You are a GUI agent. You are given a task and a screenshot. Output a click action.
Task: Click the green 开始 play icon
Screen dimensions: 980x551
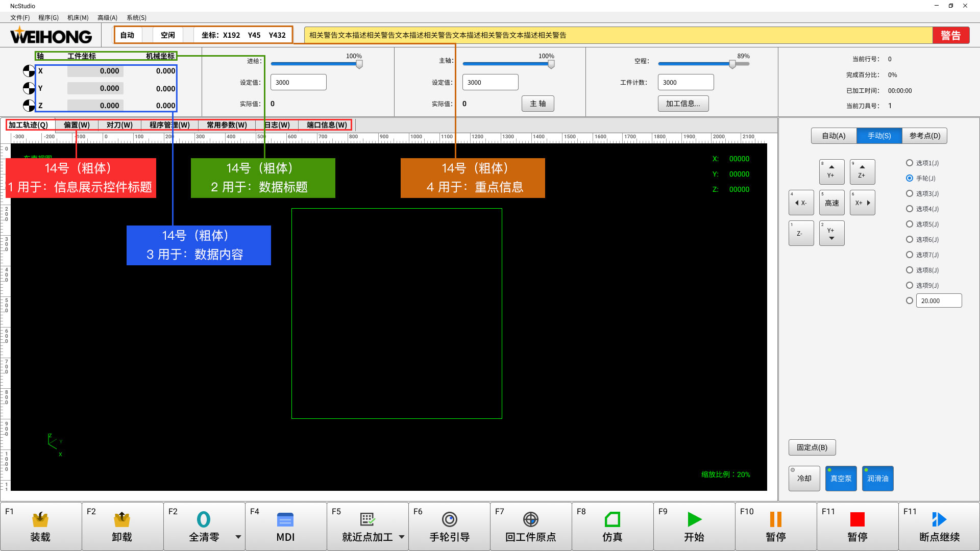(694, 519)
